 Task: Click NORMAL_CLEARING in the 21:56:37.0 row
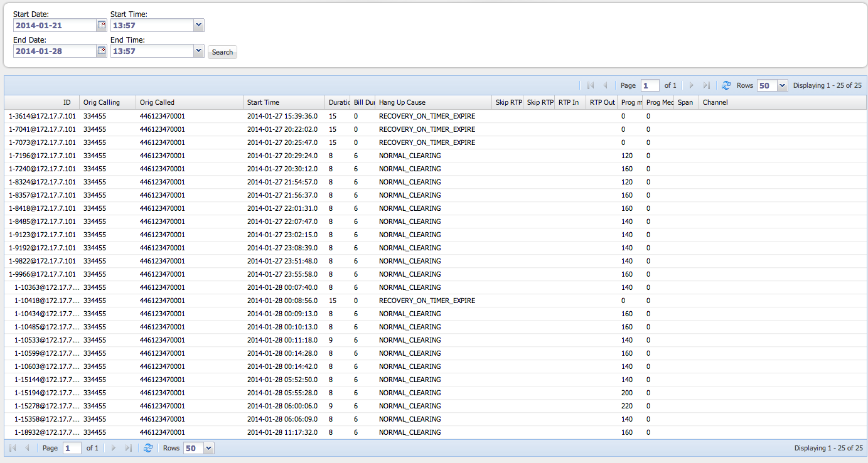(x=410, y=195)
